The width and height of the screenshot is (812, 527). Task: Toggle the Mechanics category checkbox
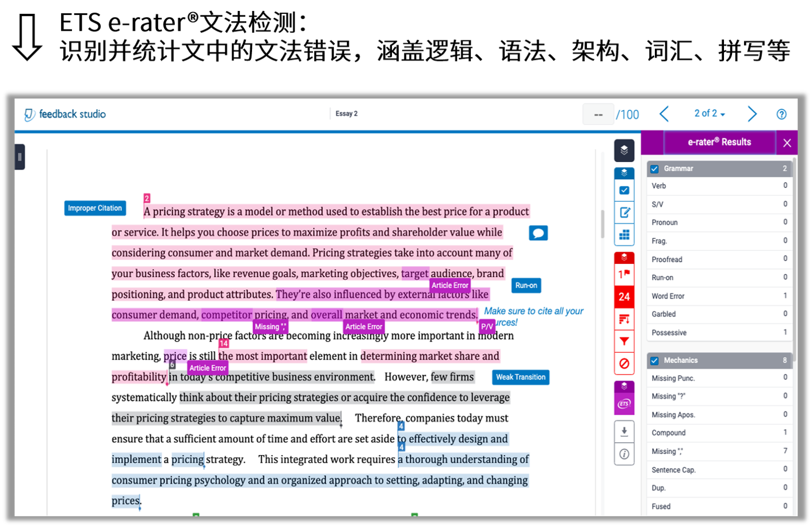click(x=654, y=361)
